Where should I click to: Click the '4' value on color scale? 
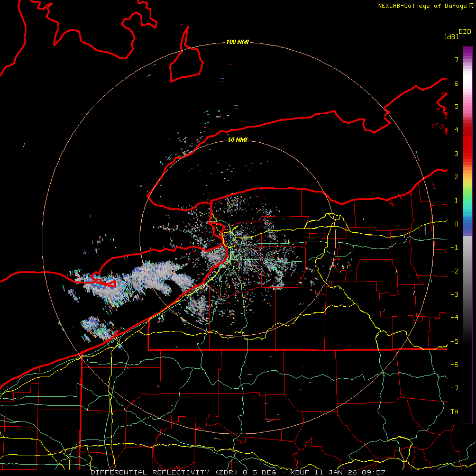(x=456, y=130)
